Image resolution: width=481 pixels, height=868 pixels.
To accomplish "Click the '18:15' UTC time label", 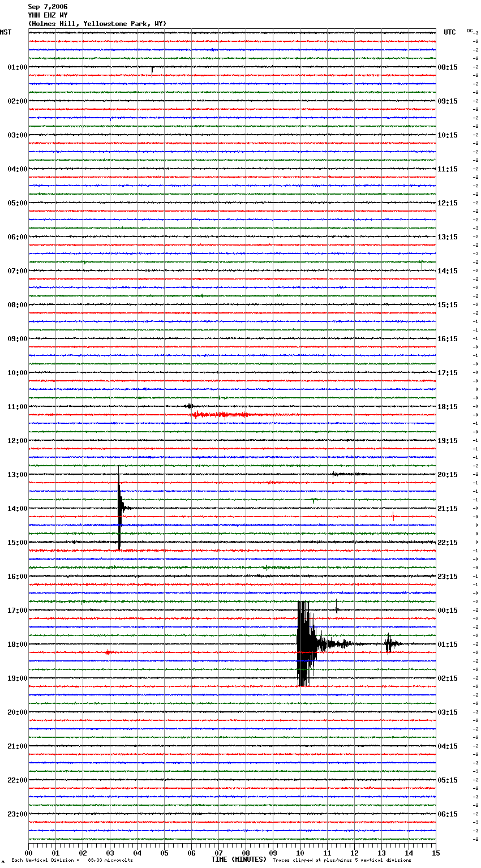I will tap(448, 407).
